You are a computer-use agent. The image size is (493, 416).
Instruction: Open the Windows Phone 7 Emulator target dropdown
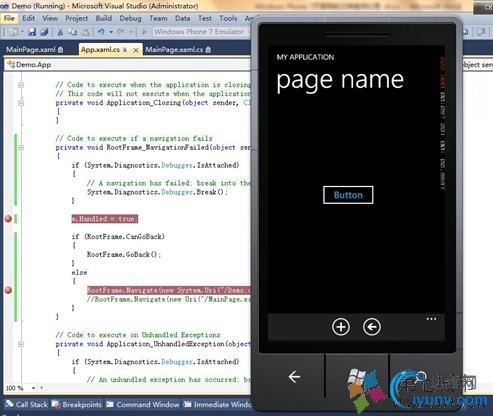point(202,32)
